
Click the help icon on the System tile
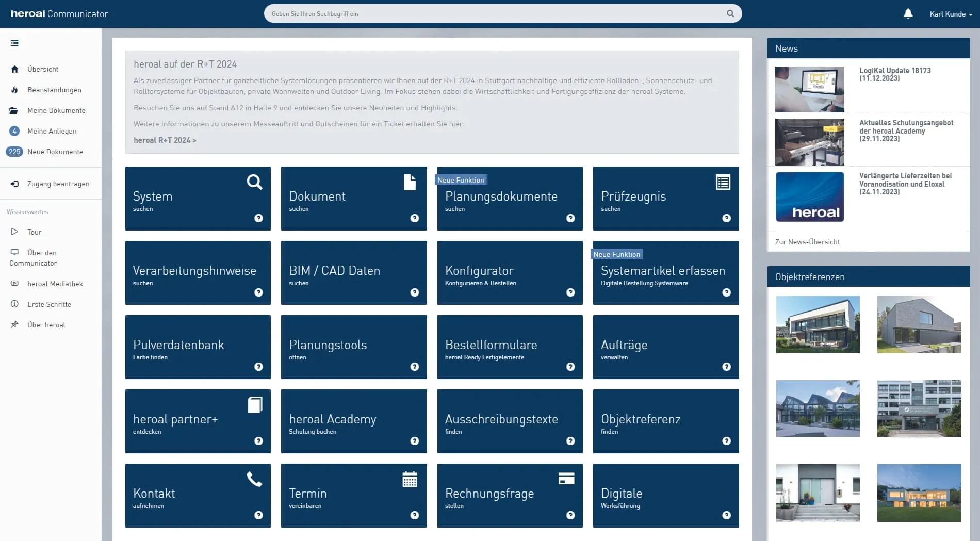pyautogui.click(x=258, y=218)
